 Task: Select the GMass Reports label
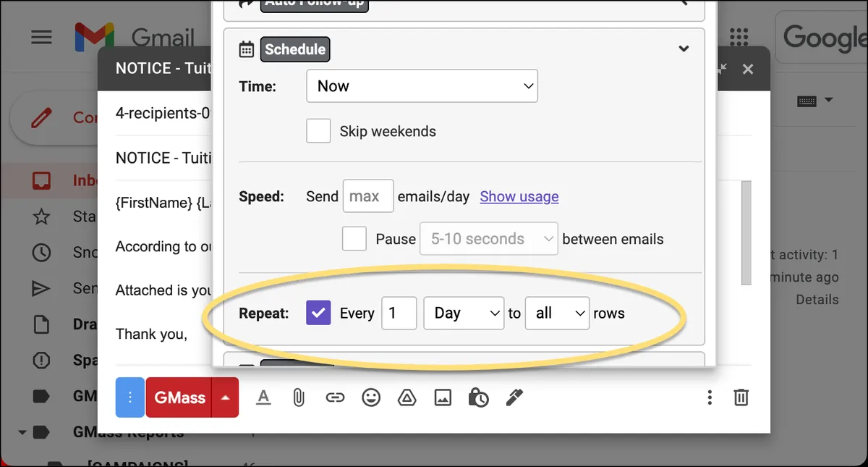pos(128,432)
